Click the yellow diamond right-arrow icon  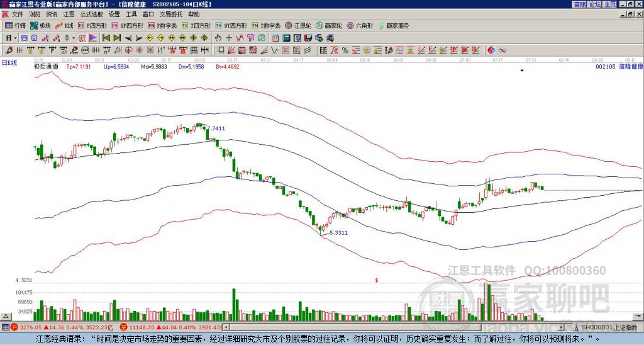point(160,38)
